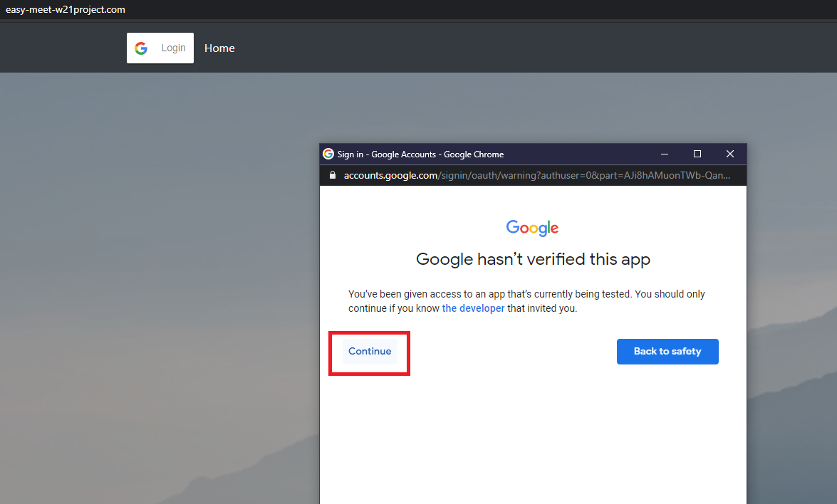Maximize the Google sign-in popup window
This screenshot has width=837, height=504.
click(697, 154)
